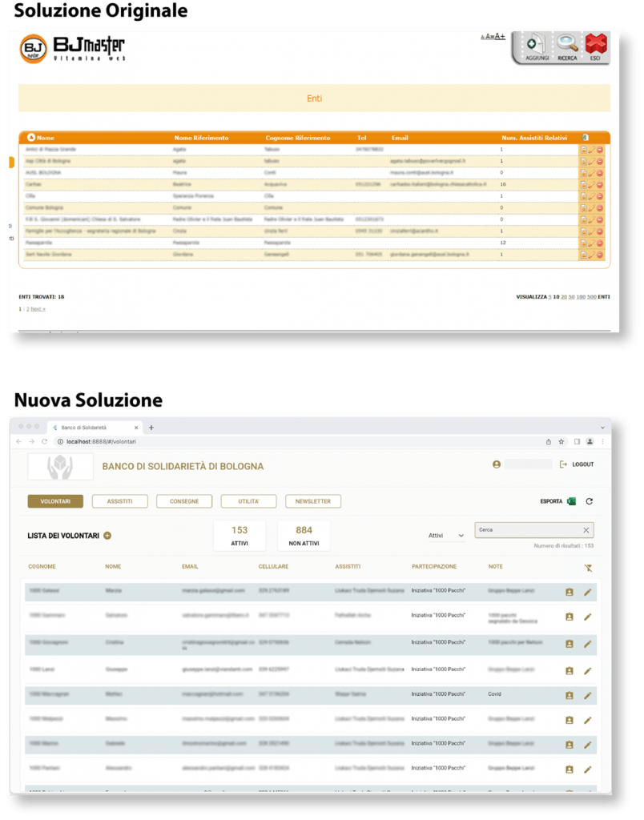Click the export icon in Enti table header
The width and height of the screenshot is (644, 820).
point(586,138)
